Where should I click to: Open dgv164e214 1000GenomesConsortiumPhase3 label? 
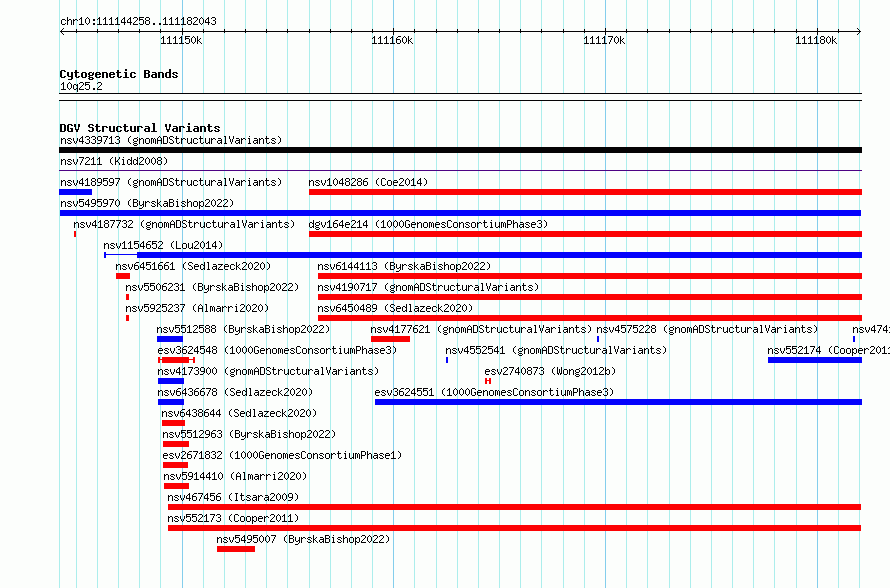428,224
